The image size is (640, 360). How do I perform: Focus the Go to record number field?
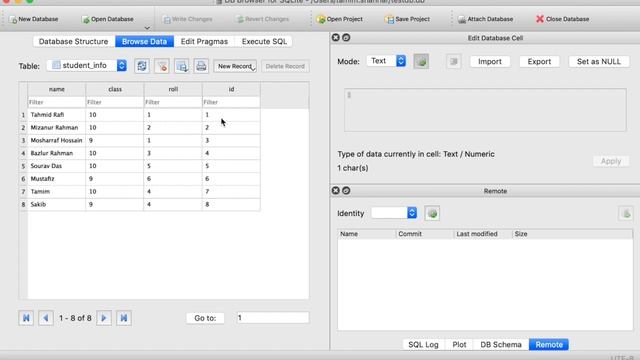click(x=273, y=318)
